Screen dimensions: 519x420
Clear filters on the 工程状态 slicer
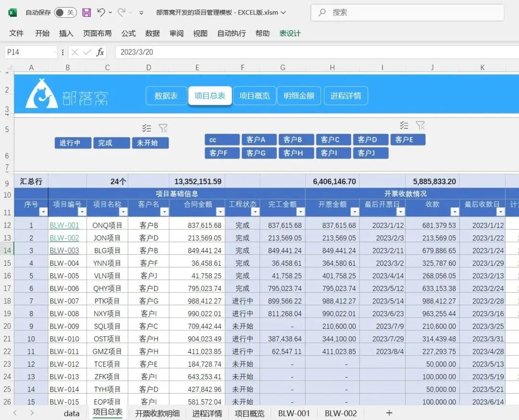pos(163,128)
